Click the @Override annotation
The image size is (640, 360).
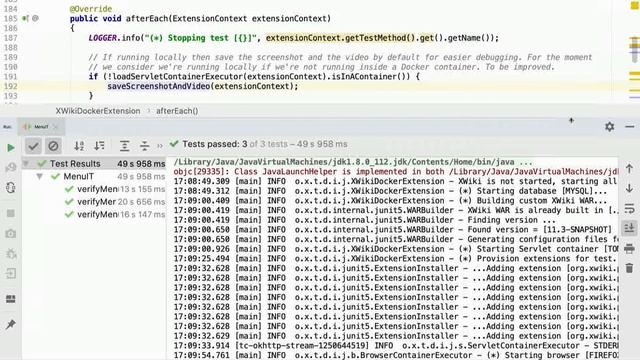[91, 9]
